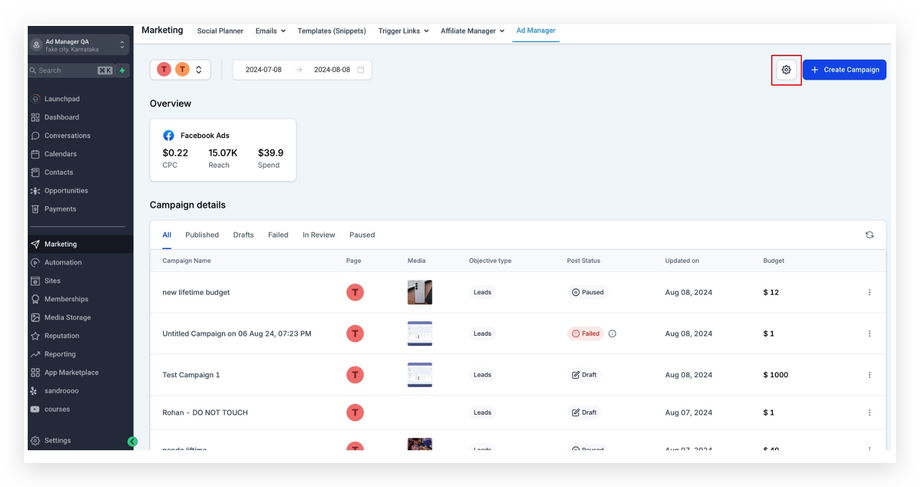Collapse sidebar using green arrow icon
Viewport: 920px width, 487px height.
pyautogui.click(x=133, y=441)
